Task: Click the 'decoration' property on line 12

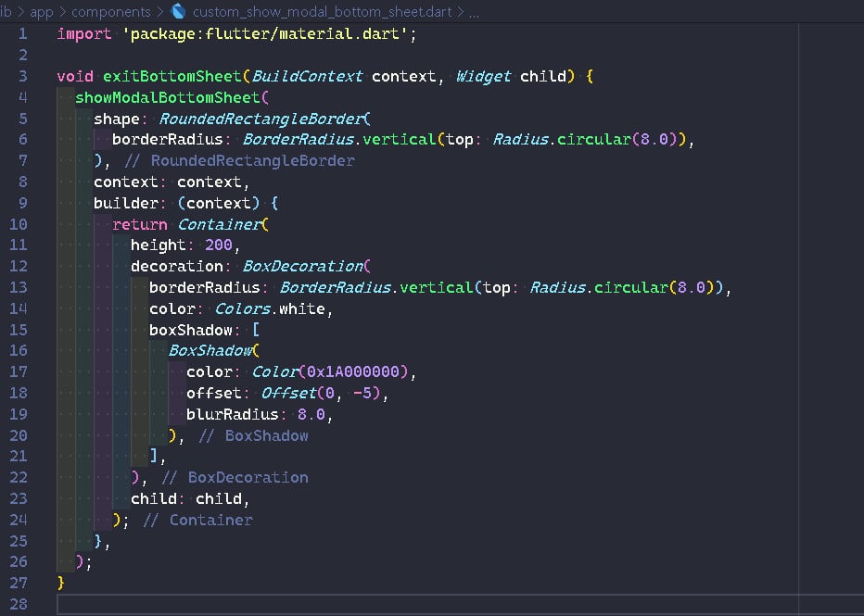Action: 177,267
